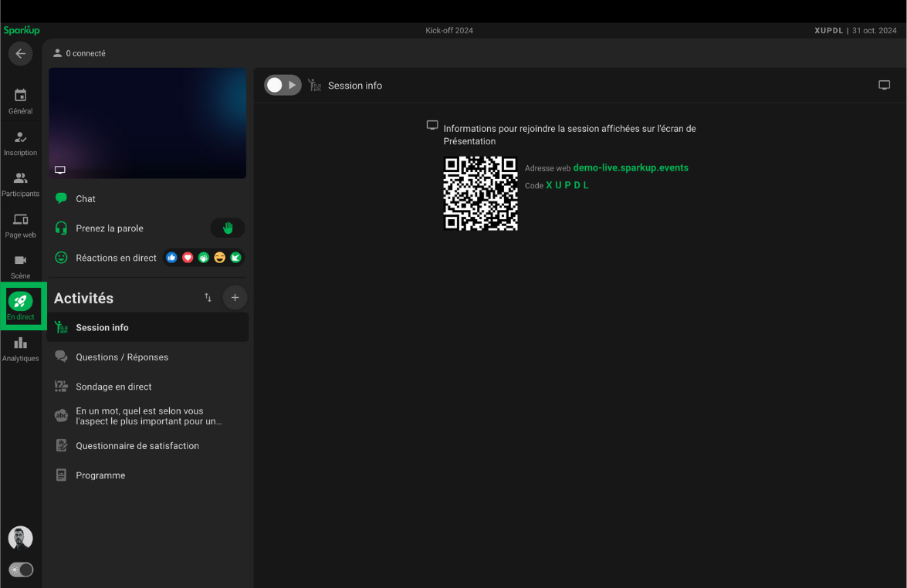Open the demo-live.sparkup.events link
Viewport: 907px width, 588px height.
630,167
